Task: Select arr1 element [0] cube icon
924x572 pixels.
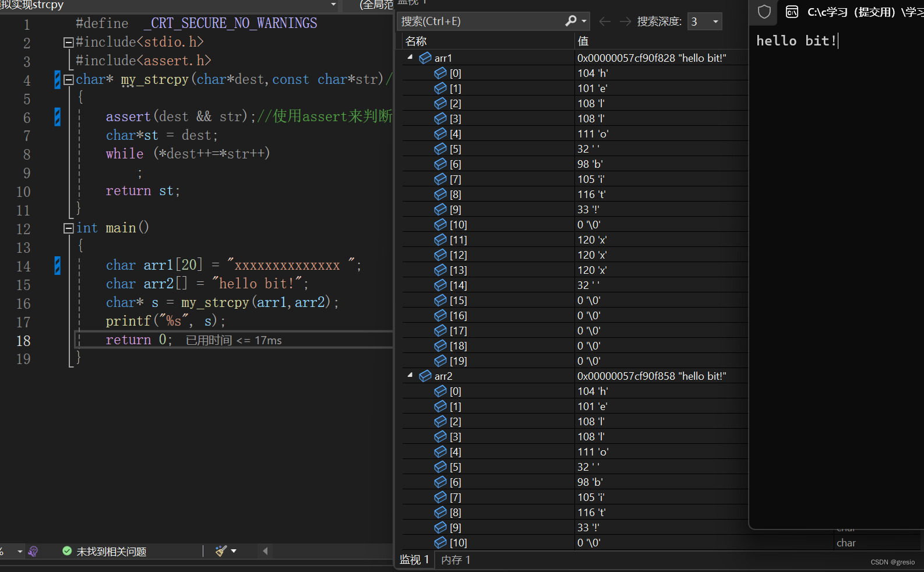Action: (x=440, y=73)
